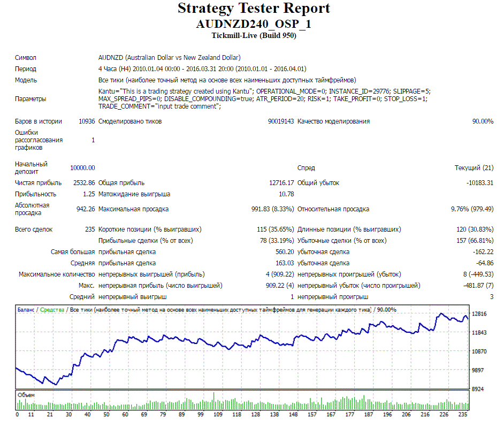Click the initial deposit value 10000.00
Viewport: 504px width, 421px height.
82,168
